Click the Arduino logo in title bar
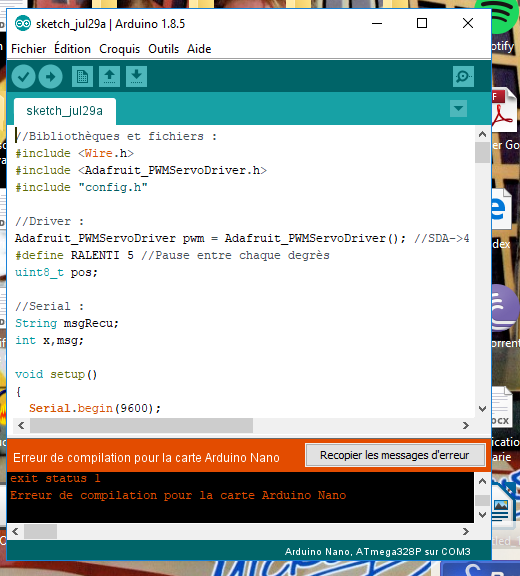Screen dimensions: 520x576 tap(23, 24)
